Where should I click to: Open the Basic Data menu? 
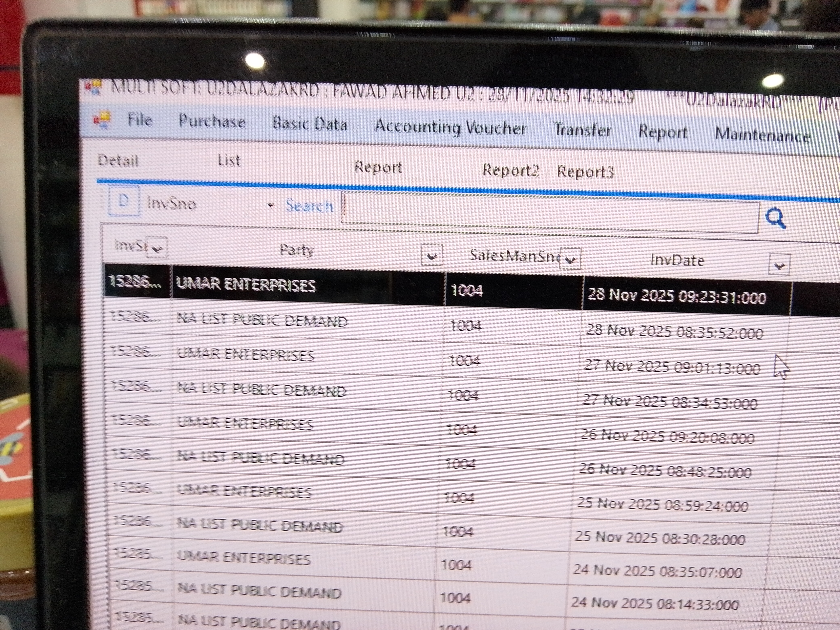310,124
